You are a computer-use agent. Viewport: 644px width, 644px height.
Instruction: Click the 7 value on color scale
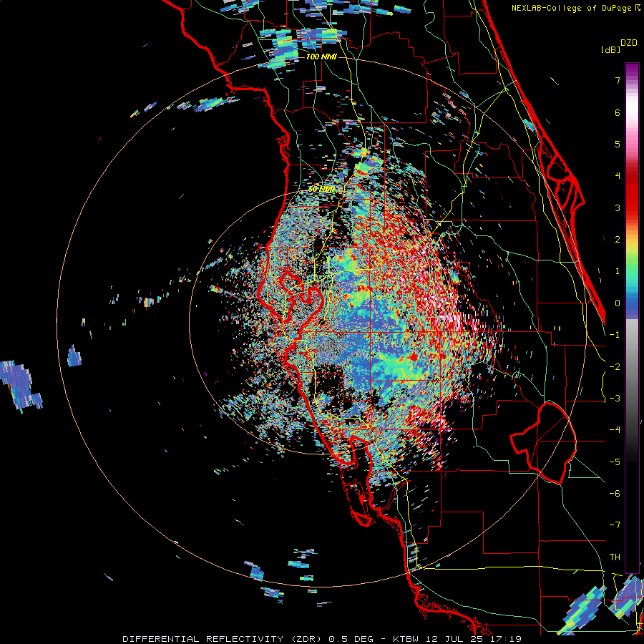click(x=618, y=80)
